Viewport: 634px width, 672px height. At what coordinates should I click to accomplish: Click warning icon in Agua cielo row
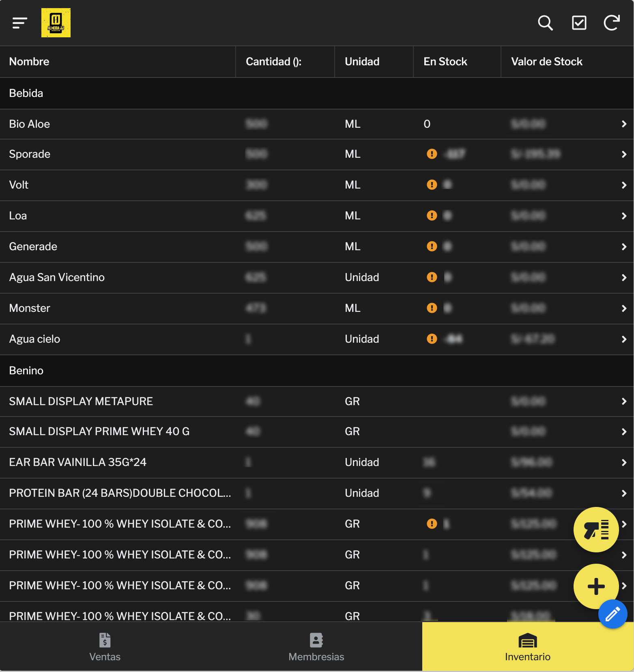point(432,339)
